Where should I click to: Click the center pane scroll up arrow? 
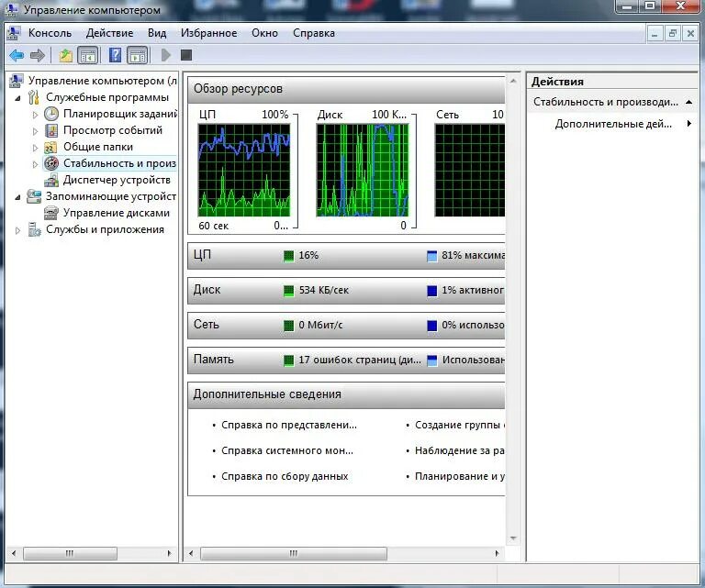513,82
